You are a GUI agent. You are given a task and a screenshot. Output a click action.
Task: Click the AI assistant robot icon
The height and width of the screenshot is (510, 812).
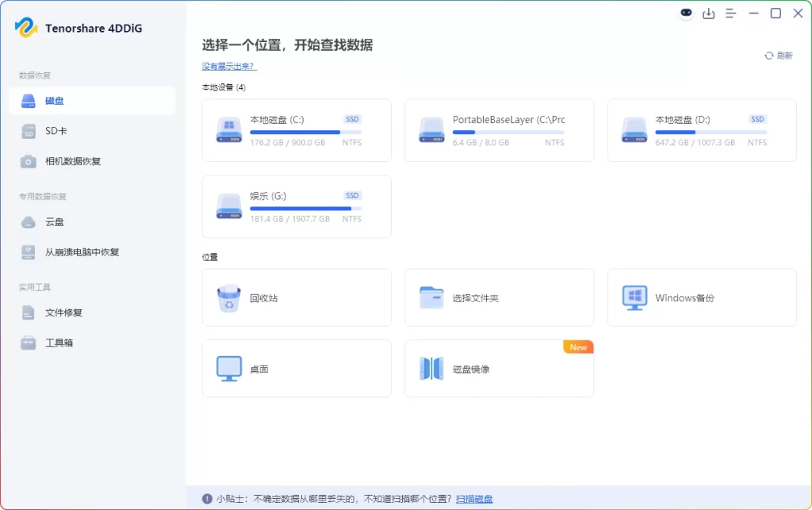tap(685, 13)
